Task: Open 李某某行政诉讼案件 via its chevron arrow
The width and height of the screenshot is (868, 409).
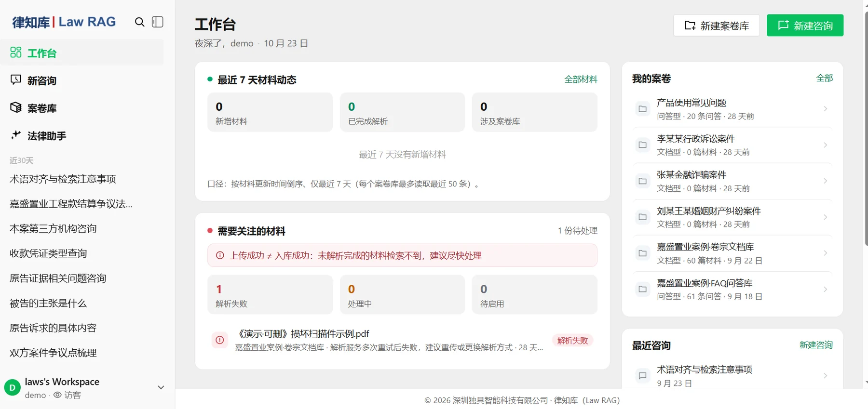Action: (826, 145)
